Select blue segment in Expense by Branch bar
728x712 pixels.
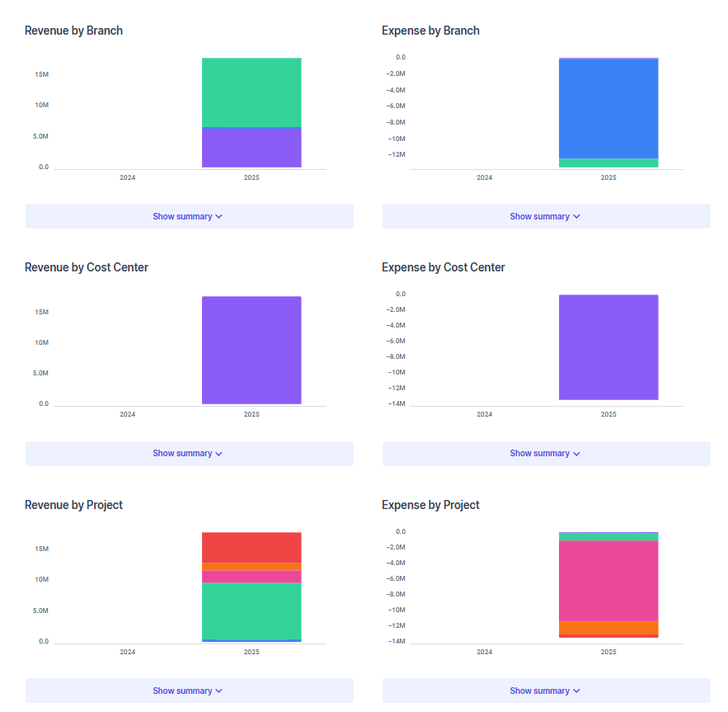coord(608,108)
